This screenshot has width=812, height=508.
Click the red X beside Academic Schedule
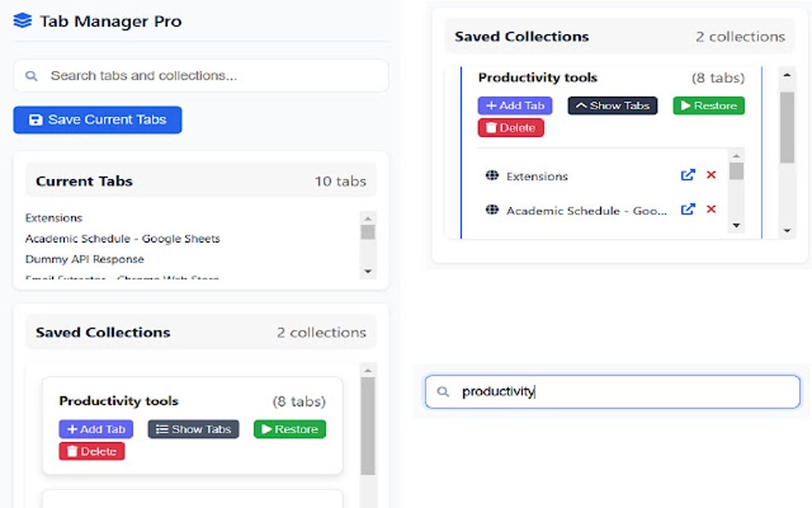coord(711,209)
